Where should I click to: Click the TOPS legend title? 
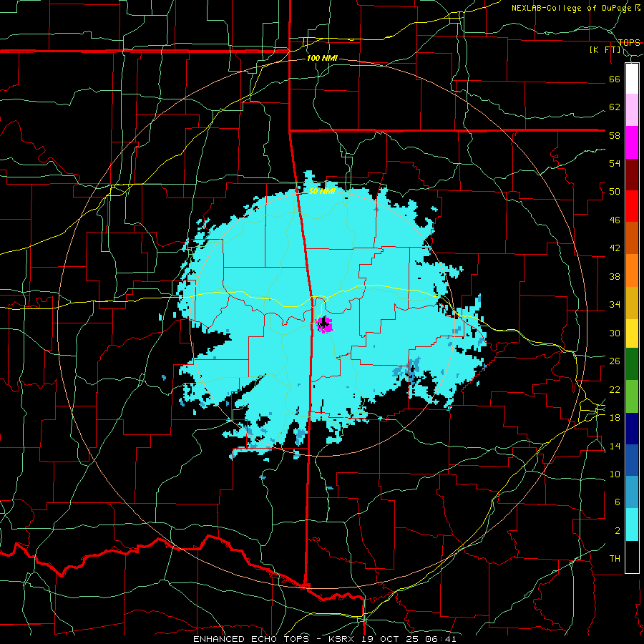coord(629,43)
